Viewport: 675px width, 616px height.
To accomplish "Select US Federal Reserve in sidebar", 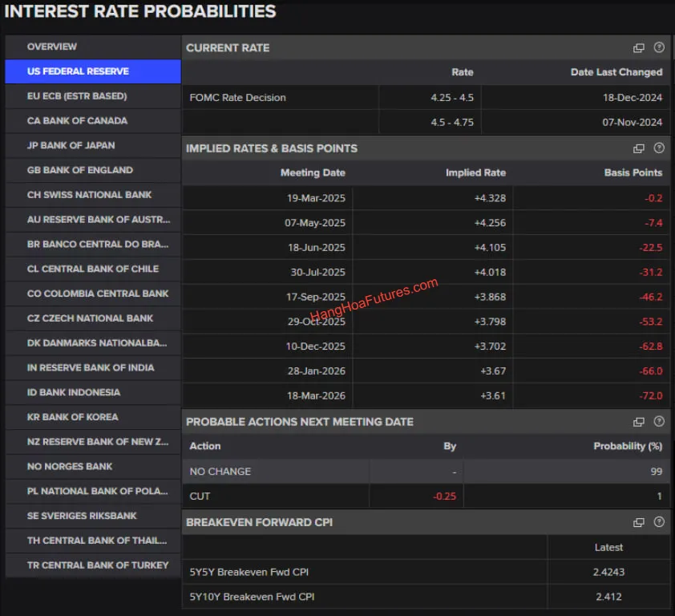I will point(93,71).
